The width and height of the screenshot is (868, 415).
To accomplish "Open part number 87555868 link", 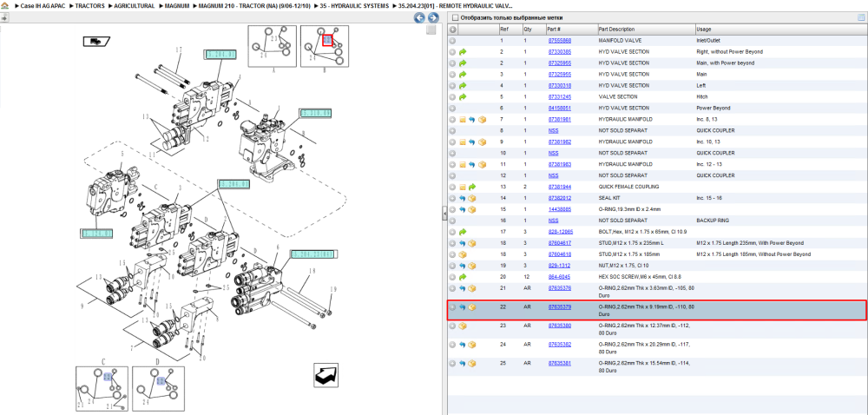I will 560,41.
